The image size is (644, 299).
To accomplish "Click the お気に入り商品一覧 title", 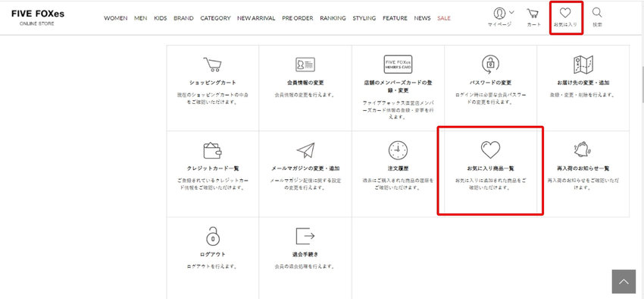I will coord(490,168).
